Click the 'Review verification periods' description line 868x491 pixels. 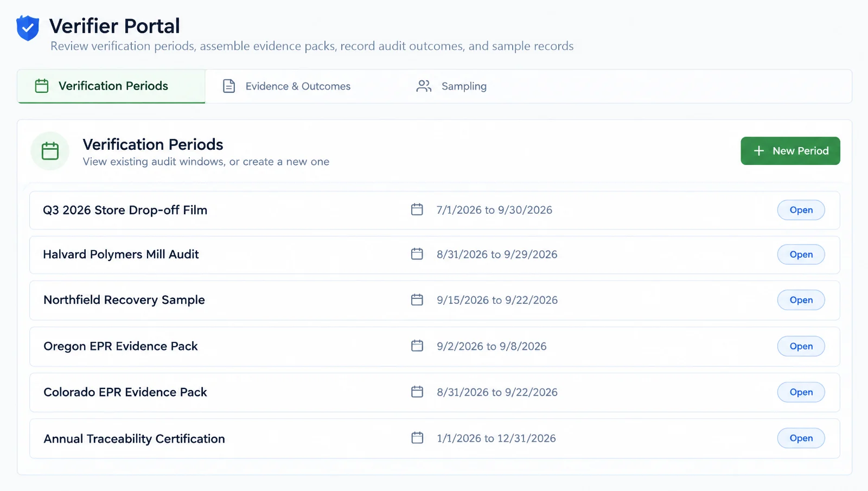point(312,46)
